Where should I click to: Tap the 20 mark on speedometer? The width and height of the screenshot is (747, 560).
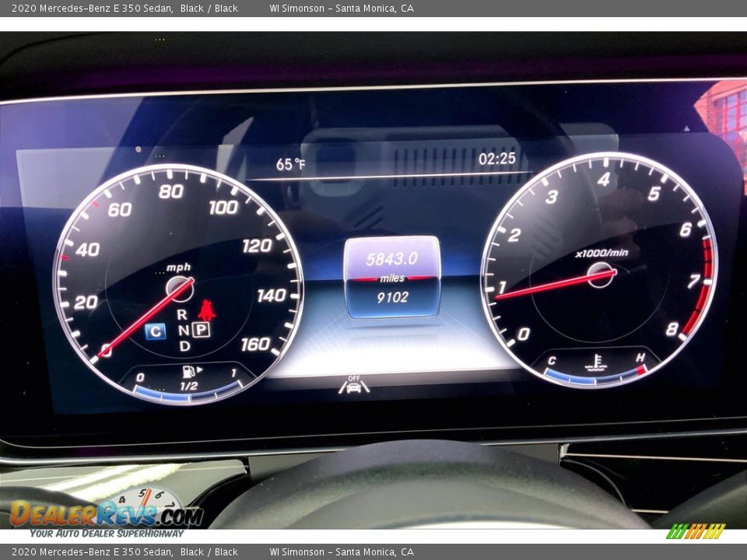coord(86,303)
